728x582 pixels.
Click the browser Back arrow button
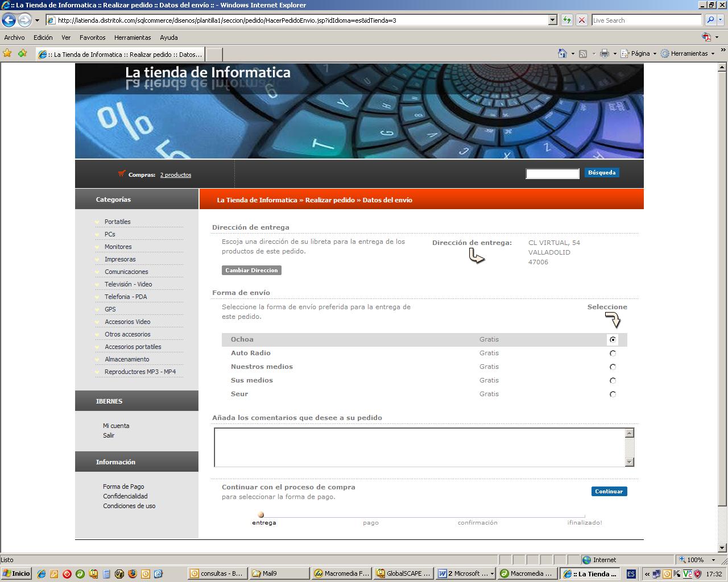tap(9, 20)
